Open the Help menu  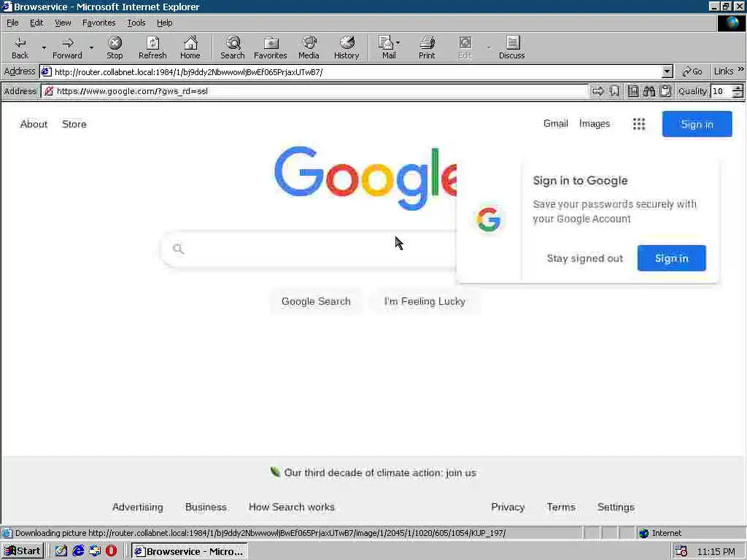[164, 23]
